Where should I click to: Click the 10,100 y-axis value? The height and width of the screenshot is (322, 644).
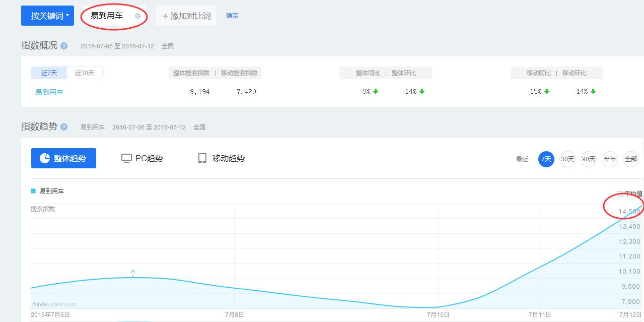pyautogui.click(x=629, y=272)
